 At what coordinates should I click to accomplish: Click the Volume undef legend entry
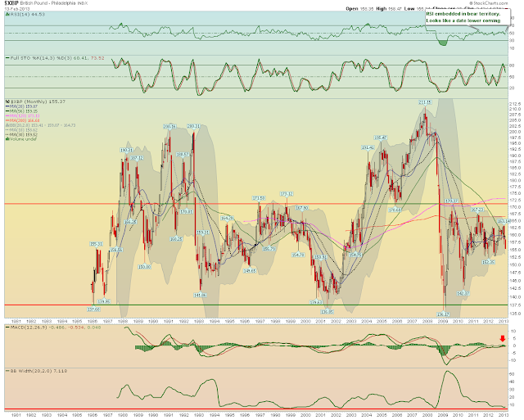click(23, 139)
